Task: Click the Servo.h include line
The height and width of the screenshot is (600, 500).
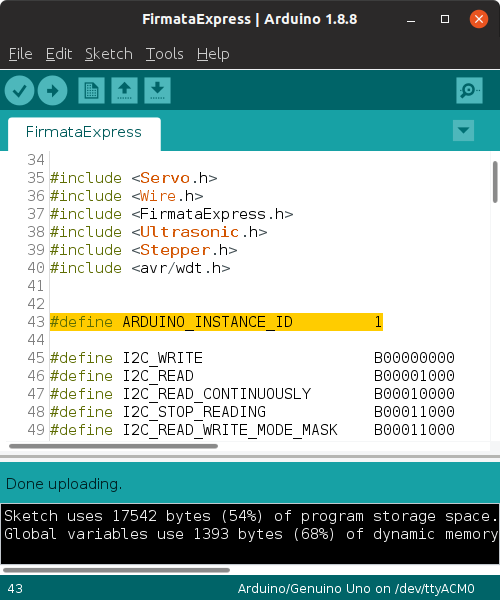Action: (134, 178)
